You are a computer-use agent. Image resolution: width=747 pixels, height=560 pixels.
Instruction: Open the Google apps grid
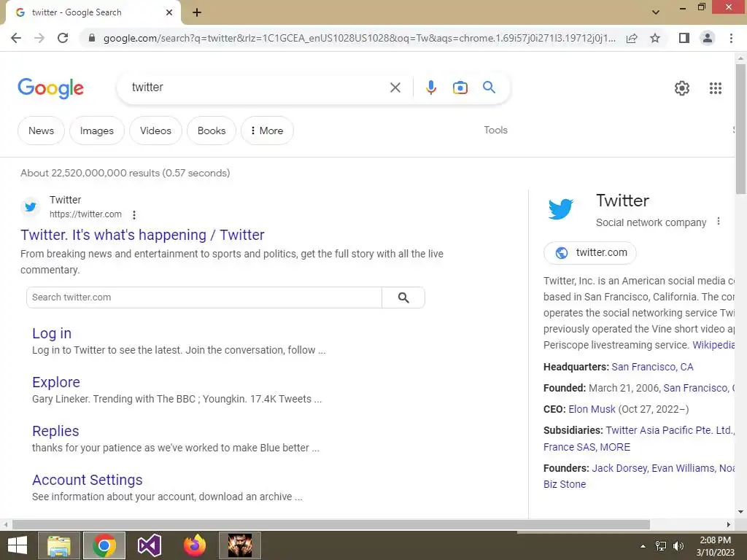pyautogui.click(x=716, y=88)
